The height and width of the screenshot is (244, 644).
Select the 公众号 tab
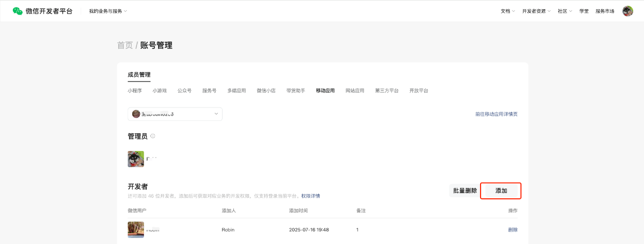184,91
